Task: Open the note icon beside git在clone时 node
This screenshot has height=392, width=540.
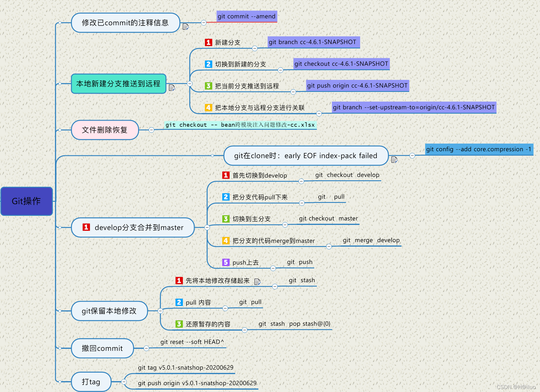Action: coord(394,160)
